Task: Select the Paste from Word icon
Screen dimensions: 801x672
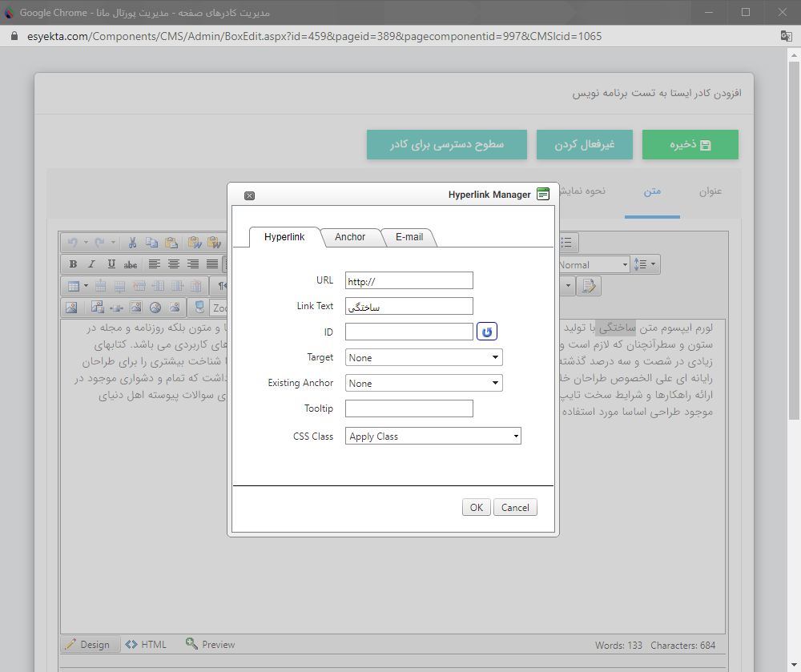Action: point(196,243)
